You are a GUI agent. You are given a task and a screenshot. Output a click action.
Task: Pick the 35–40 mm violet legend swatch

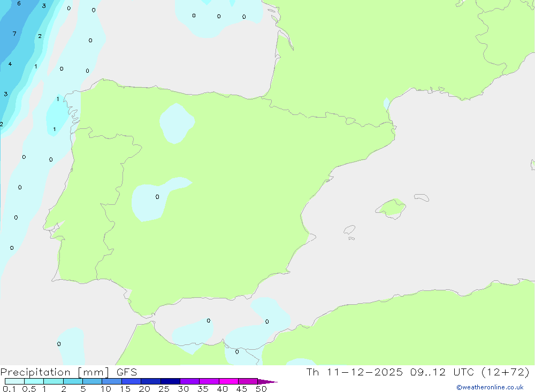(x=209, y=381)
